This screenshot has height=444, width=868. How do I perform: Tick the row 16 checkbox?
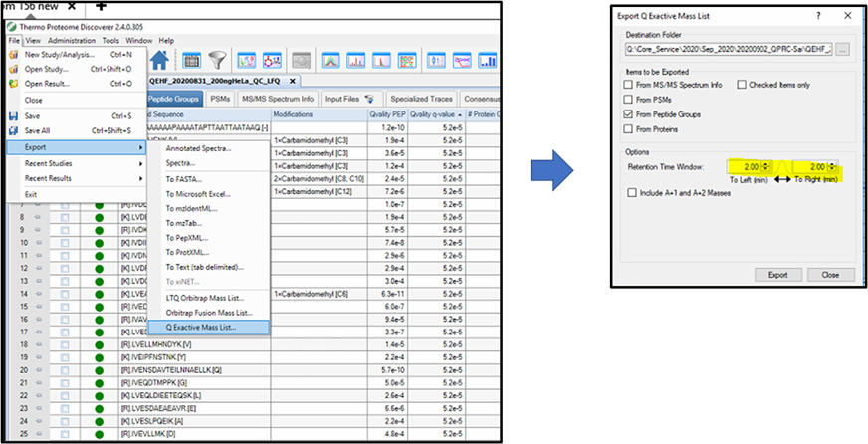click(65, 319)
